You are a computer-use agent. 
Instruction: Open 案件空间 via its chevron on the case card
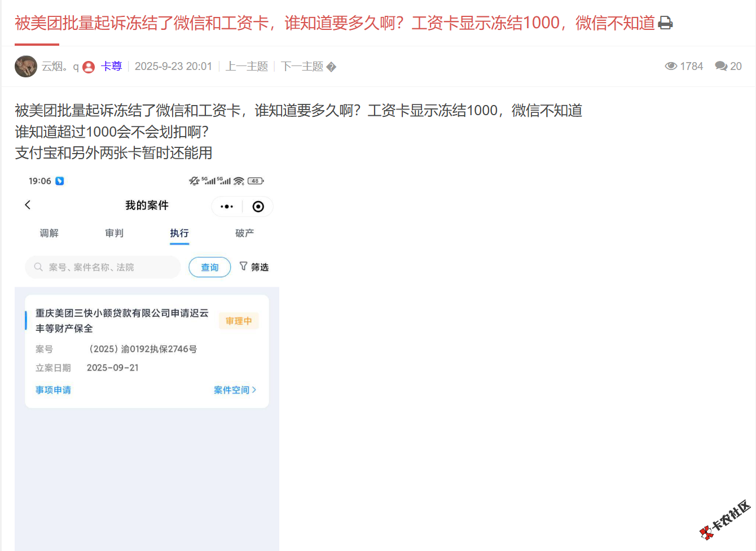235,390
